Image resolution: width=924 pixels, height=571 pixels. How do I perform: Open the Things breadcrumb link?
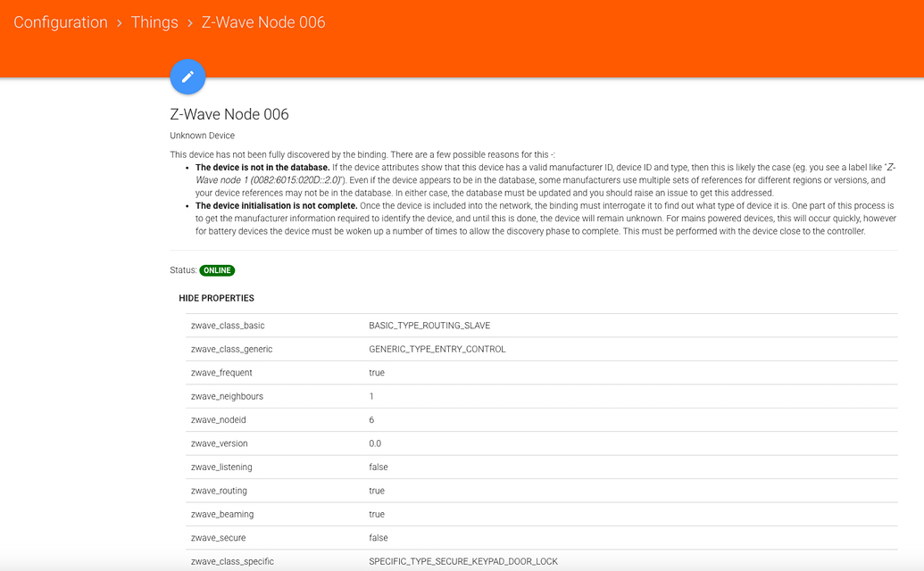click(x=154, y=22)
